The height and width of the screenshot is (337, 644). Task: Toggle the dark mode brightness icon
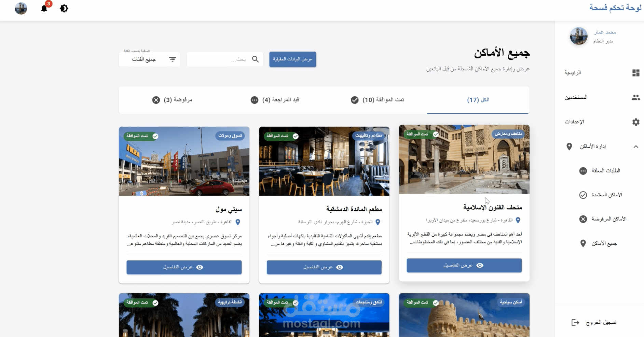[64, 8]
